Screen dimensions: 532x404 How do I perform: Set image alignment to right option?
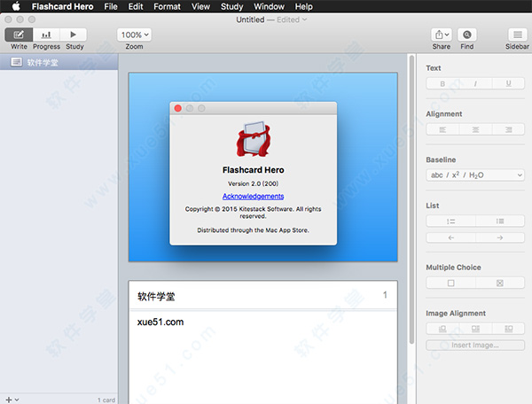tap(508, 329)
